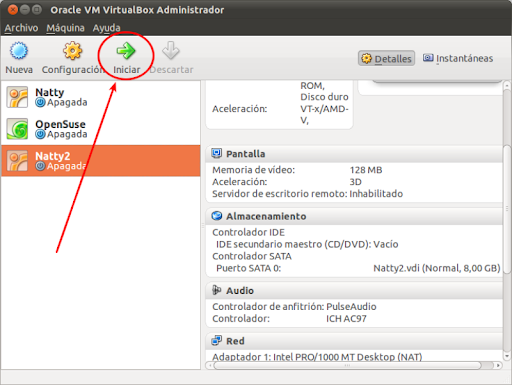Open the Almacenamiento section header
512x385 pixels.
click(x=354, y=216)
